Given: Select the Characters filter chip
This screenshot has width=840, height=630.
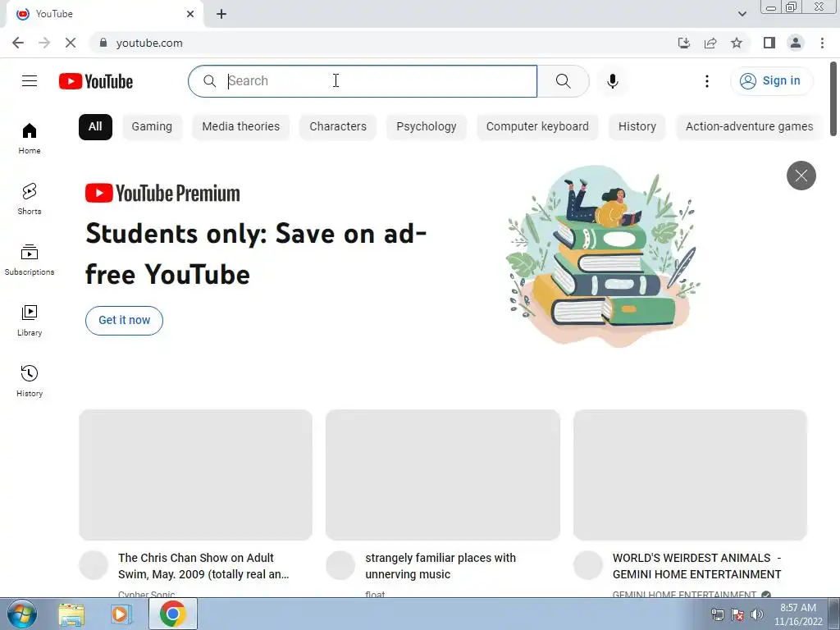Looking at the screenshot, I should (338, 127).
